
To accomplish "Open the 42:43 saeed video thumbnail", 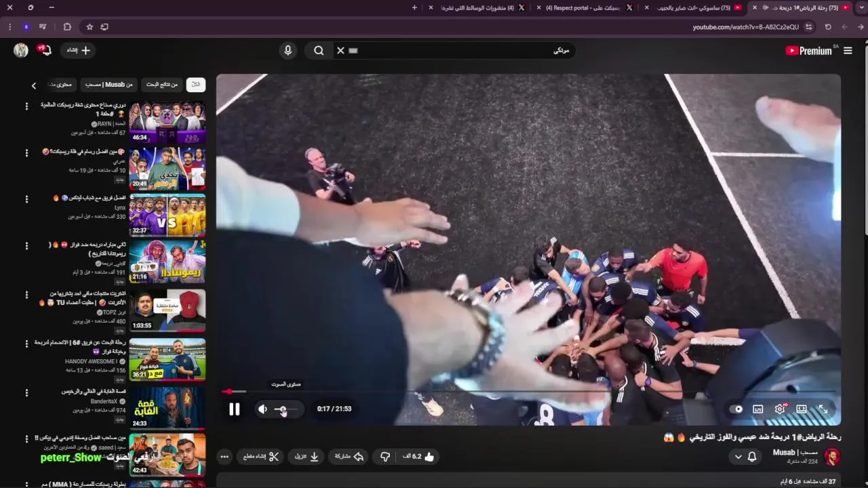I will click(167, 455).
